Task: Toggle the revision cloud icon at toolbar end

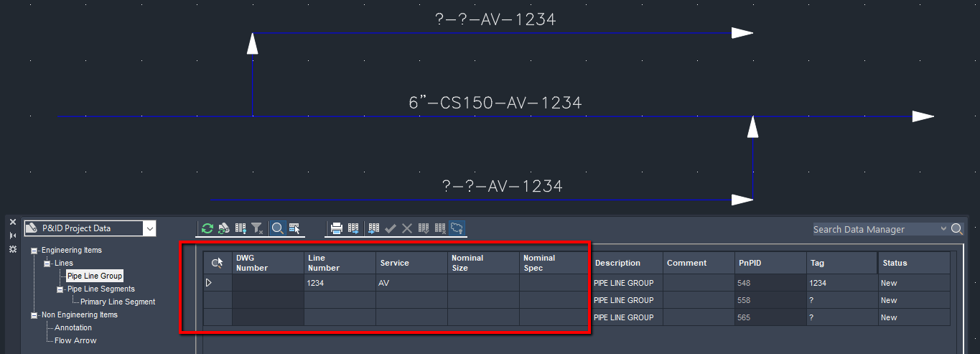Action: point(457,228)
